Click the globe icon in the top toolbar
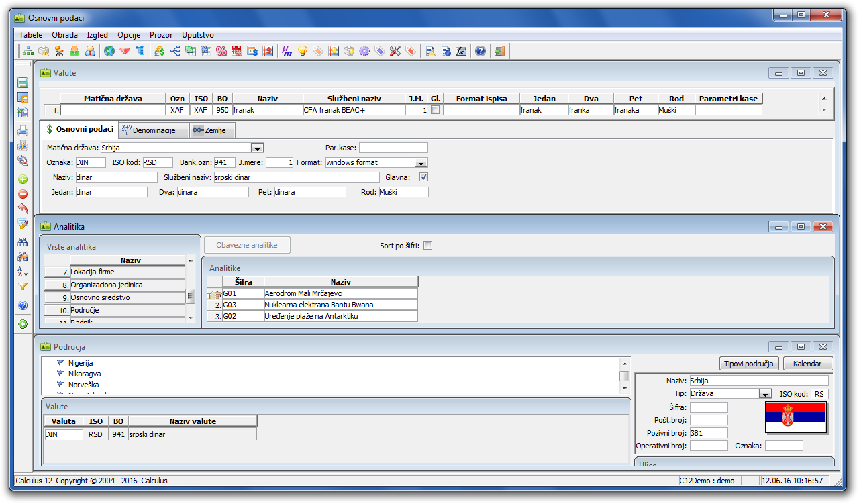 pyautogui.click(x=109, y=51)
